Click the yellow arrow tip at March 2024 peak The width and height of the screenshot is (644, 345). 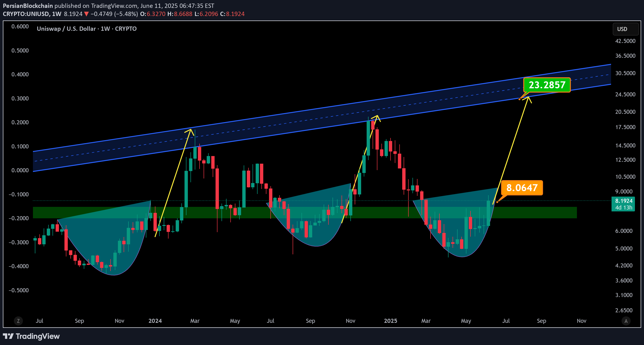coord(191,129)
